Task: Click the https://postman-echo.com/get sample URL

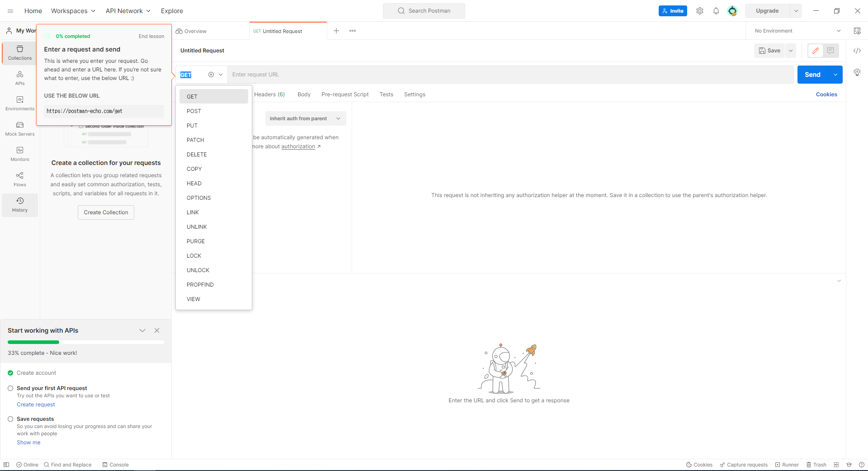Action: (104, 111)
